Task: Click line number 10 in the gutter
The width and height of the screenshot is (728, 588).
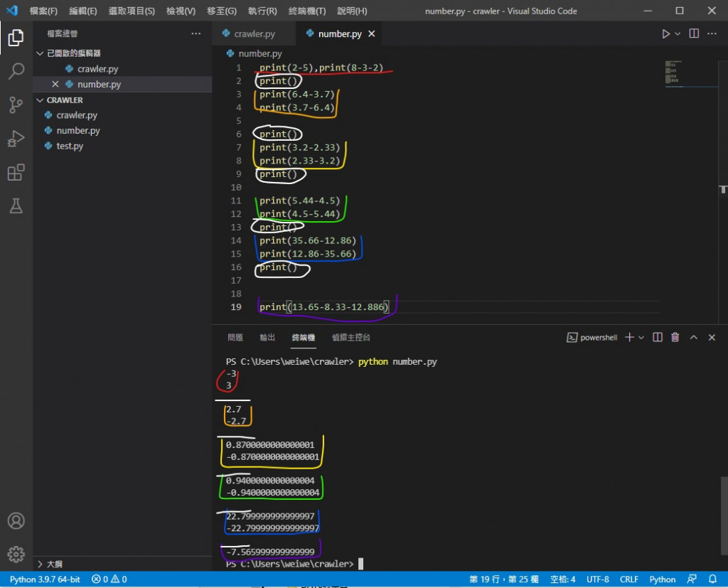Action: tap(236, 187)
